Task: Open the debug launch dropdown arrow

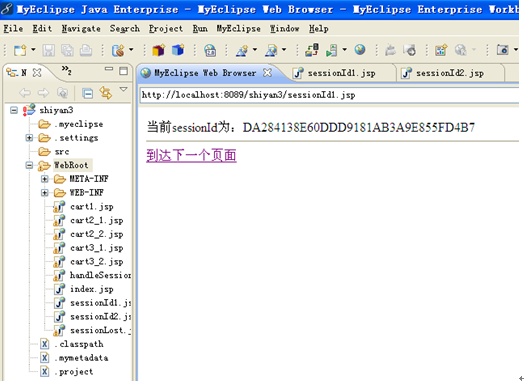Action: 255,50
